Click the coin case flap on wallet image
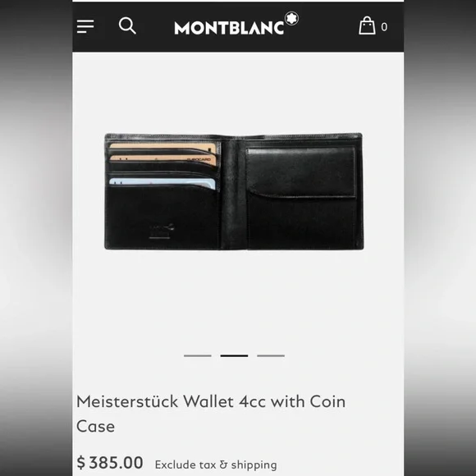This screenshot has width=476, height=476. point(300,172)
